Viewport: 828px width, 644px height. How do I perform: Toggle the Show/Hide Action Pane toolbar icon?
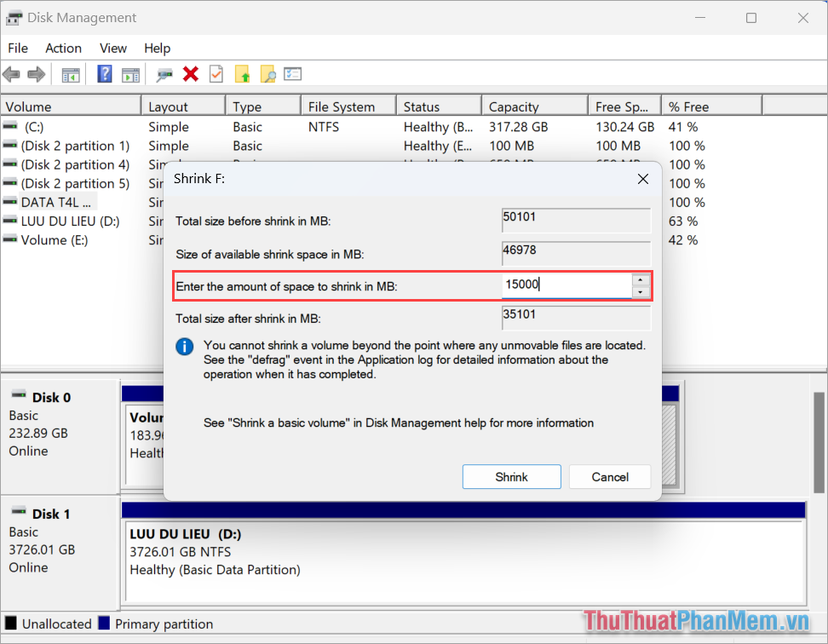[x=130, y=74]
